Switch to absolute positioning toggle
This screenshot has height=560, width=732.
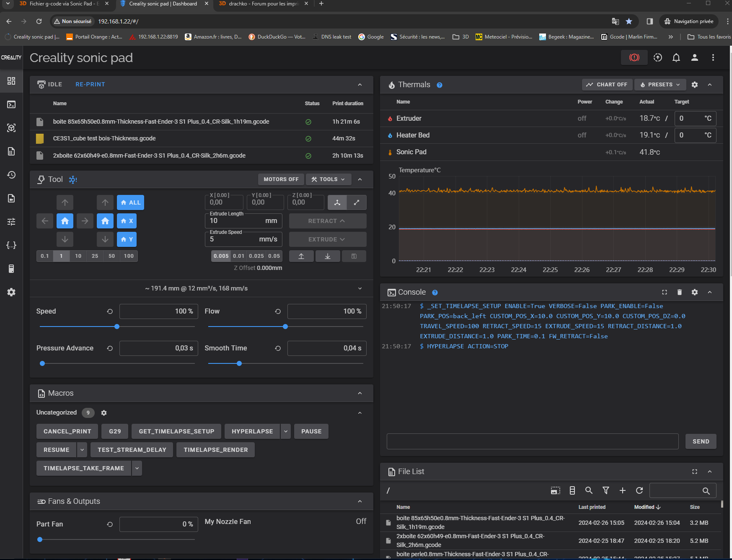337,202
